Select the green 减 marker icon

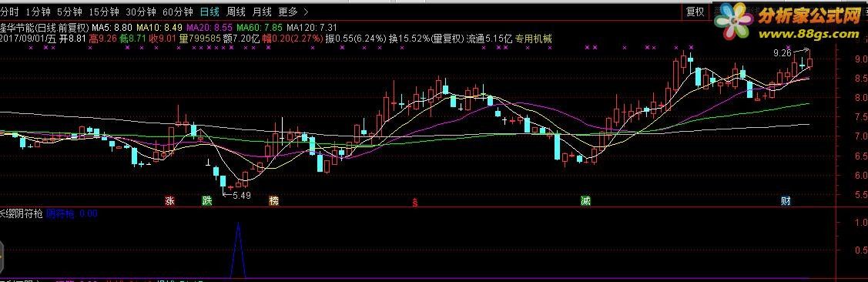point(585,200)
